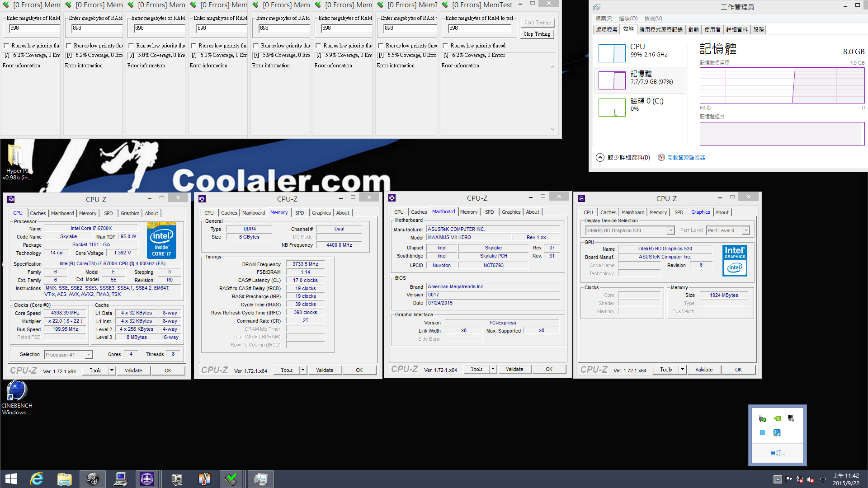Click Validate in the Mainboard CPU-Z window
Screen dimensions: 868x488
[514, 369]
